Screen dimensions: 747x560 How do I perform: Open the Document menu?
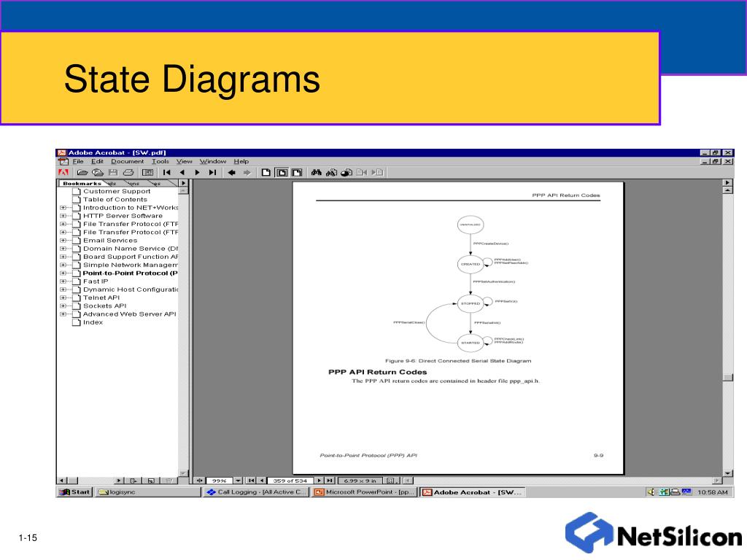(127, 161)
